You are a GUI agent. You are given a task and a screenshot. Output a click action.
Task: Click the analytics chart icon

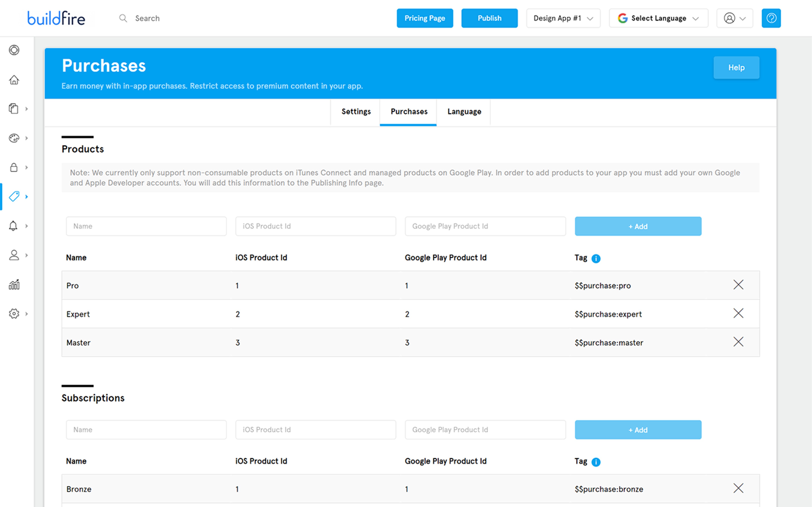click(14, 285)
